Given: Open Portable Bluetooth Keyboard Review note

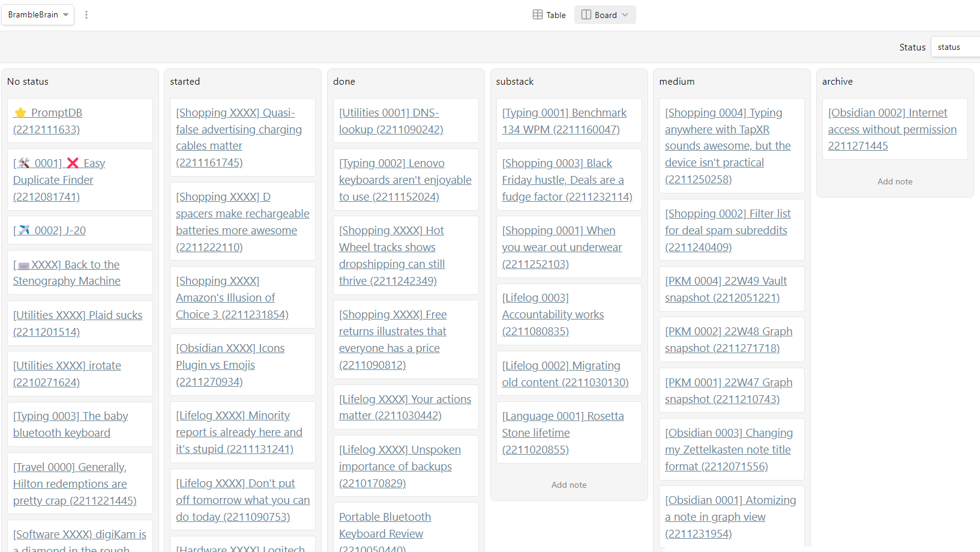Looking at the screenshot, I should pyautogui.click(x=385, y=532).
